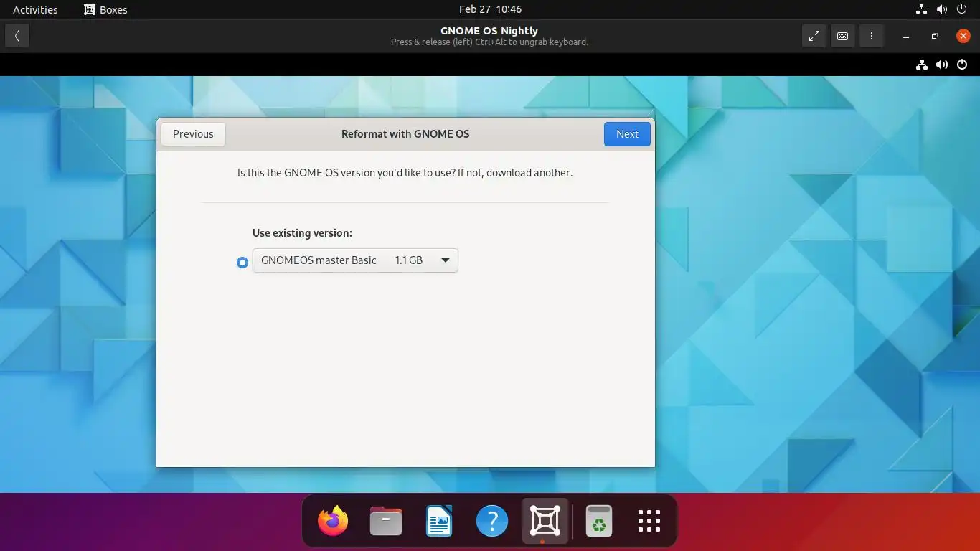Open the Boxes app menu

[105, 9]
